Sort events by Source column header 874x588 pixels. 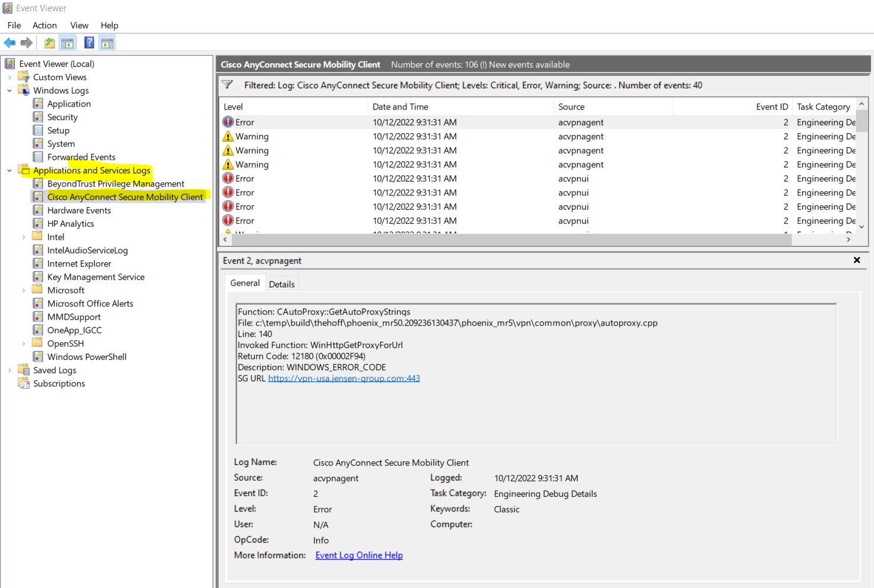(x=613, y=107)
